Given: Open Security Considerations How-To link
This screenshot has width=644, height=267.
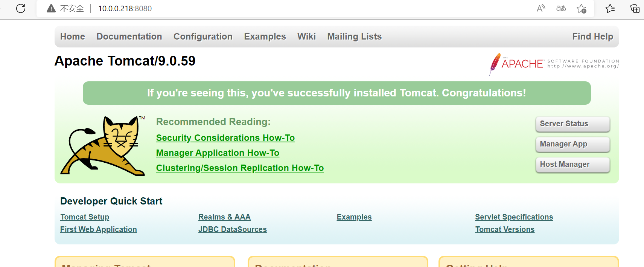Looking at the screenshot, I should coord(225,138).
